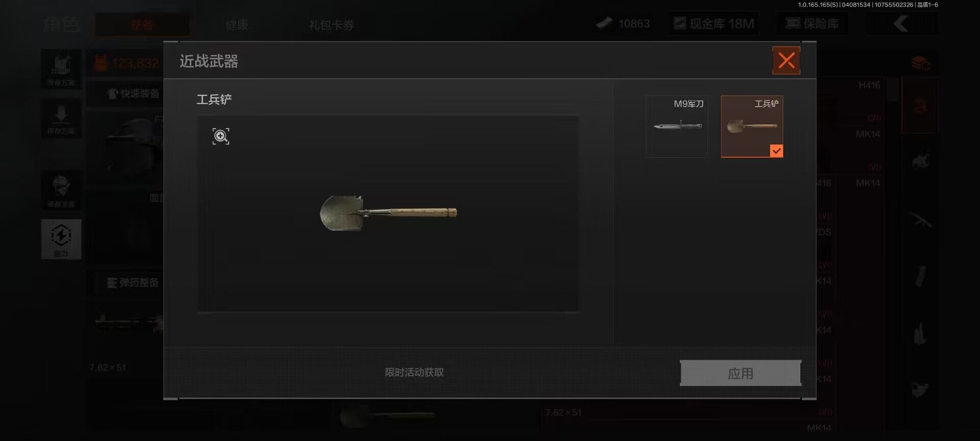Open the 保险库 vault button
Image resolution: width=980 pixels, height=441 pixels.
pyautogui.click(x=812, y=23)
